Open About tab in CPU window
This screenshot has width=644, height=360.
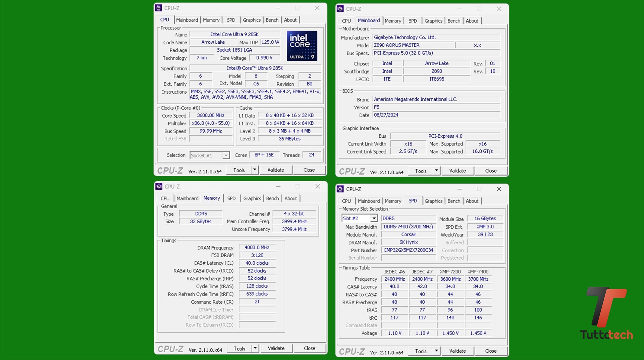coord(290,20)
